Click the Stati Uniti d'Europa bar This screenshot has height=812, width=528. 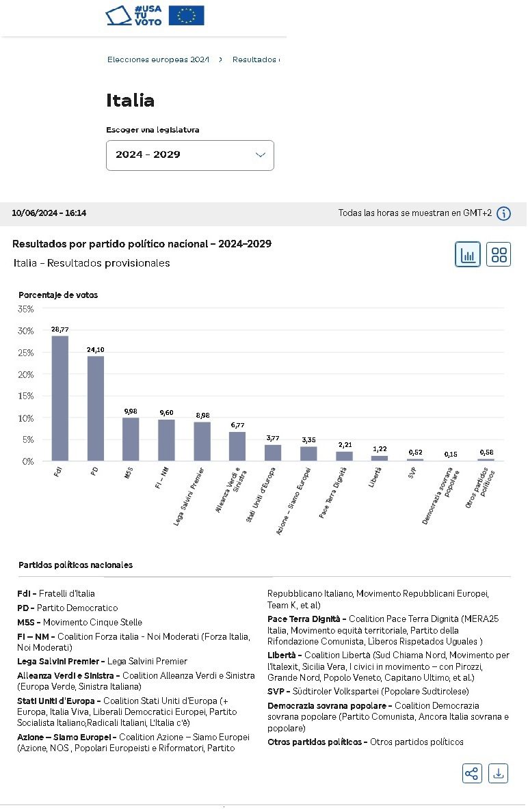click(x=273, y=453)
